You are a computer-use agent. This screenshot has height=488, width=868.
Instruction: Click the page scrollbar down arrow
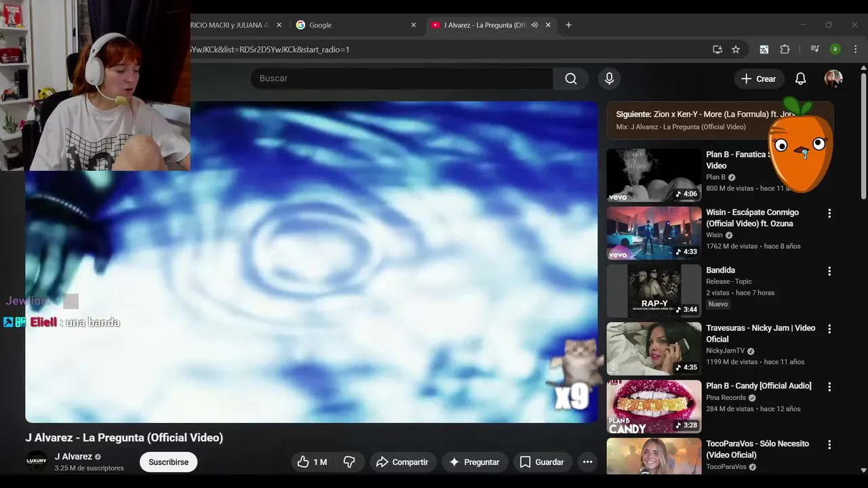pos(863,470)
